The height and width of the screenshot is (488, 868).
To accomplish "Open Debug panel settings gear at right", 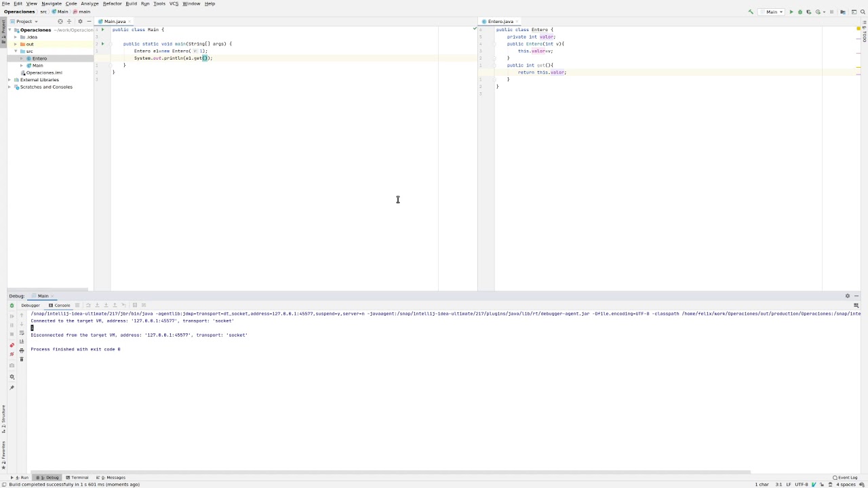I will [847, 296].
